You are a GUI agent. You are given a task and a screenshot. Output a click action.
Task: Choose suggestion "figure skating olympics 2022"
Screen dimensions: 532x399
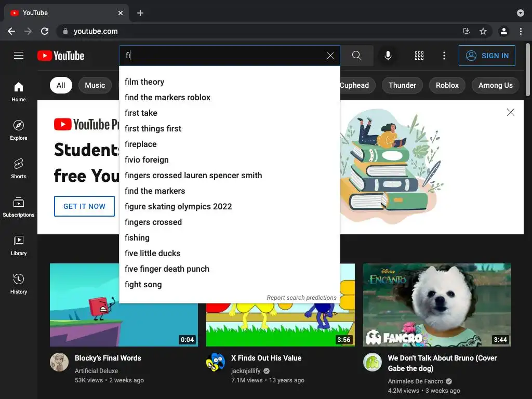pyautogui.click(x=230, y=207)
